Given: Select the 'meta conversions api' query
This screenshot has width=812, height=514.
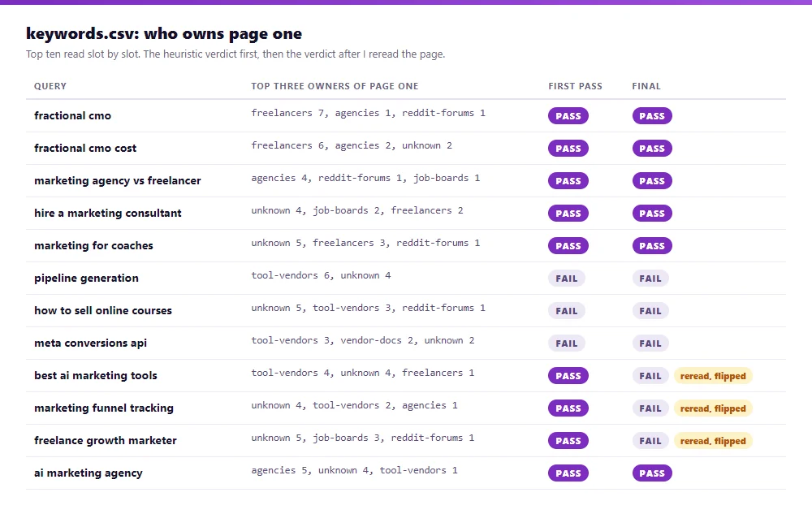Looking at the screenshot, I should (x=91, y=343).
